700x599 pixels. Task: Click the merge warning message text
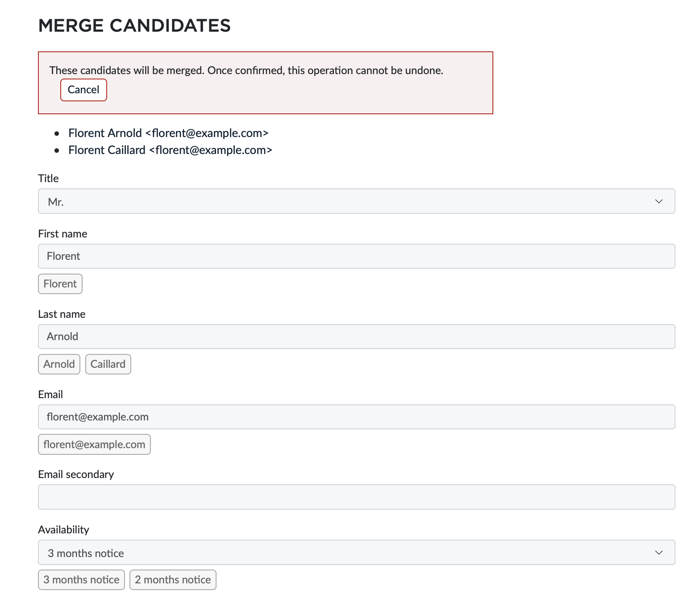coord(246,71)
